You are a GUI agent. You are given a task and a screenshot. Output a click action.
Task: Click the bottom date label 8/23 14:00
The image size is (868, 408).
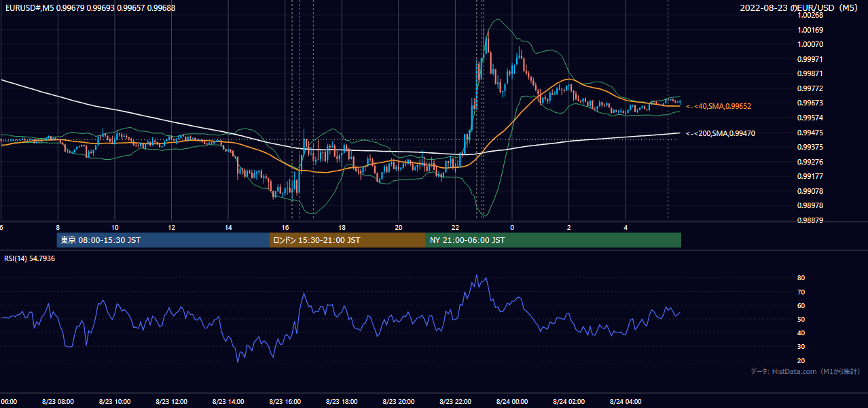[x=228, y=402]
